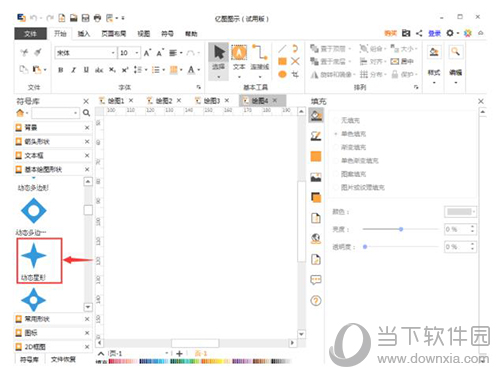Open the File Recovery (文件恢复) tab
Screen dimensions: 500x377
point(63,359)
